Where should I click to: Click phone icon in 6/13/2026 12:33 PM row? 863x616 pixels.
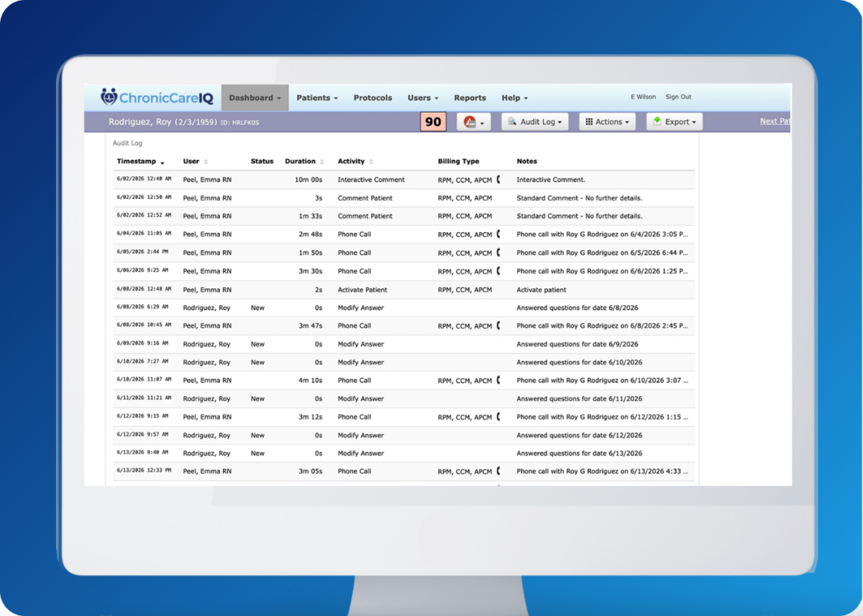pos(498,471)
